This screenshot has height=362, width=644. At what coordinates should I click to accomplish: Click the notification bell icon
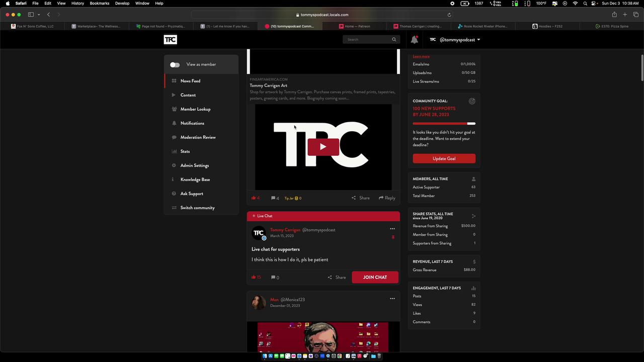tap(414, 40)
